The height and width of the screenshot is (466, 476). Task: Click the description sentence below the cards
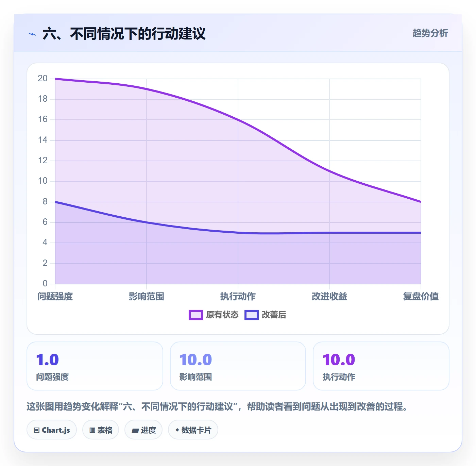217,406
